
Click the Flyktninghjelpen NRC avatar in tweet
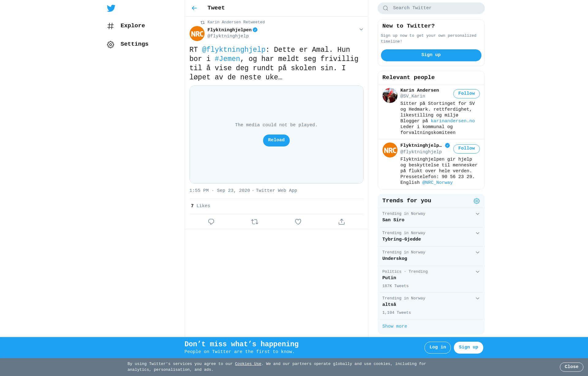197,33
